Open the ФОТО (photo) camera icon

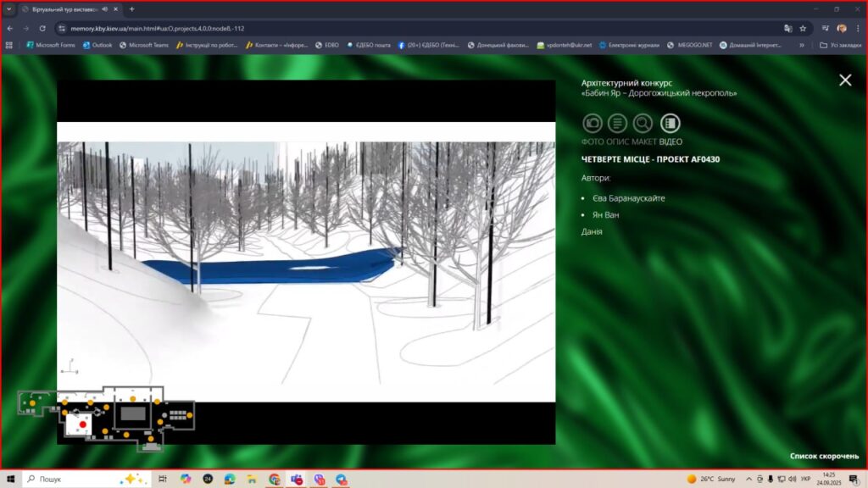593,123
